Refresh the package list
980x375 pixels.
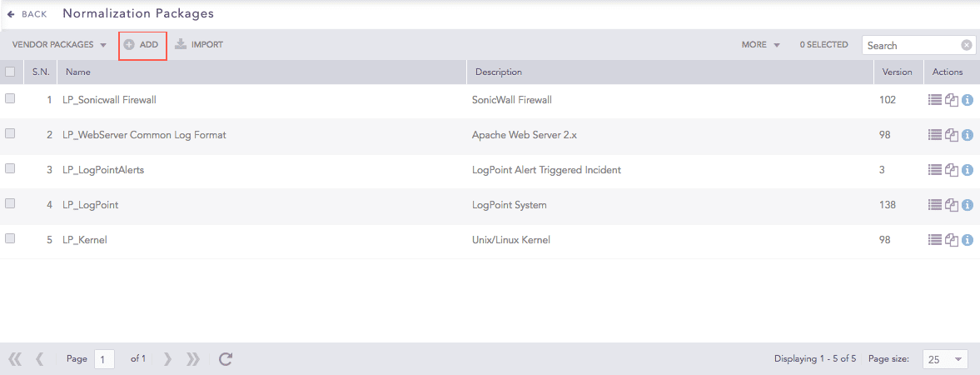[226, 359]
